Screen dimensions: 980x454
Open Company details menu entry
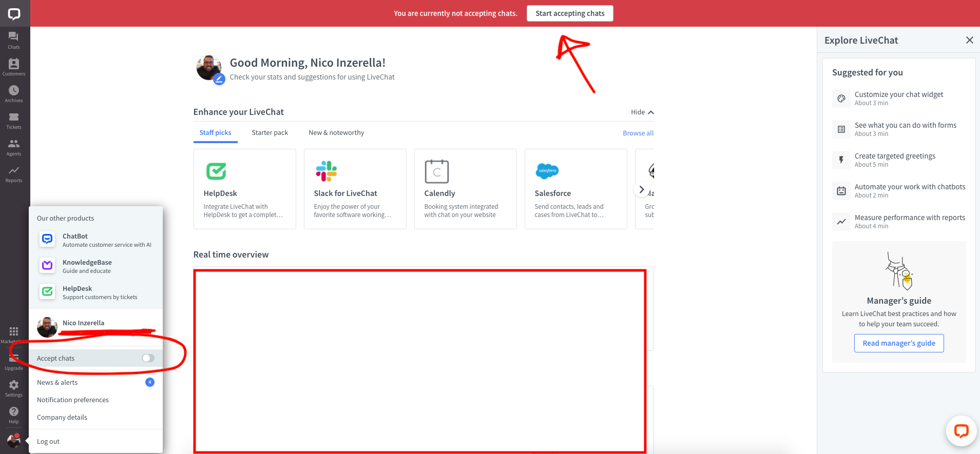coord(95,417)
